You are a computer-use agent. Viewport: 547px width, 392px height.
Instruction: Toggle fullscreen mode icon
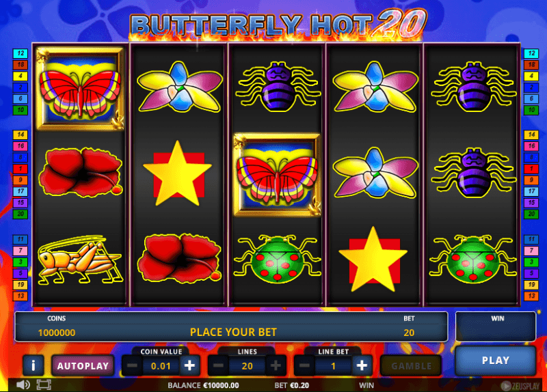44,385
